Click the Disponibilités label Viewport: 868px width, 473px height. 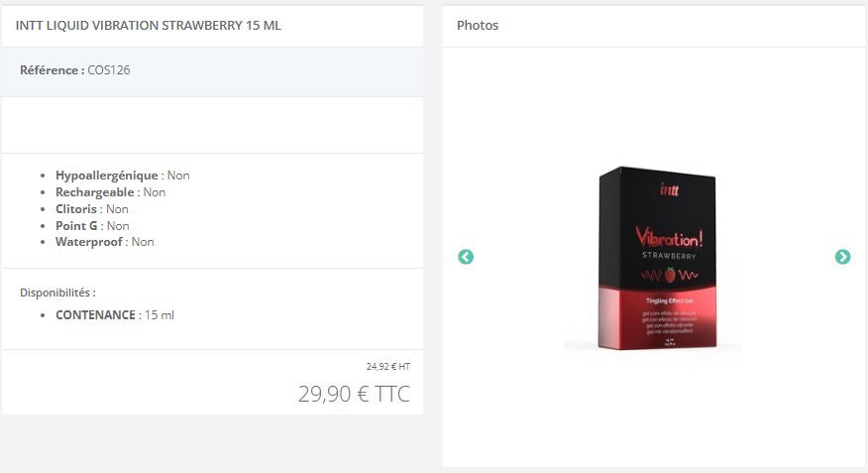coord(57,293)
